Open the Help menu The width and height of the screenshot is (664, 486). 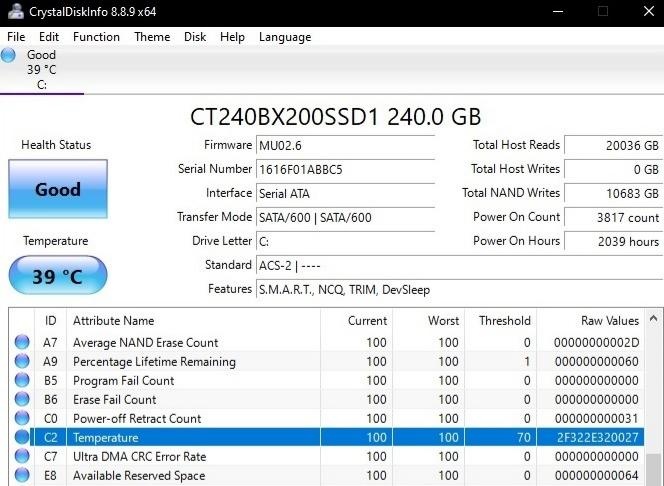coord(232,37)
